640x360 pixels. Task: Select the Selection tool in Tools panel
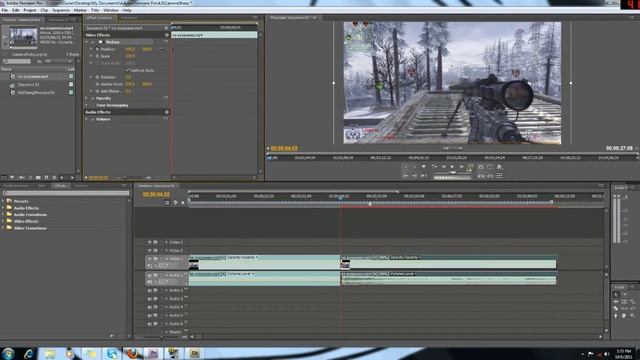616,294
